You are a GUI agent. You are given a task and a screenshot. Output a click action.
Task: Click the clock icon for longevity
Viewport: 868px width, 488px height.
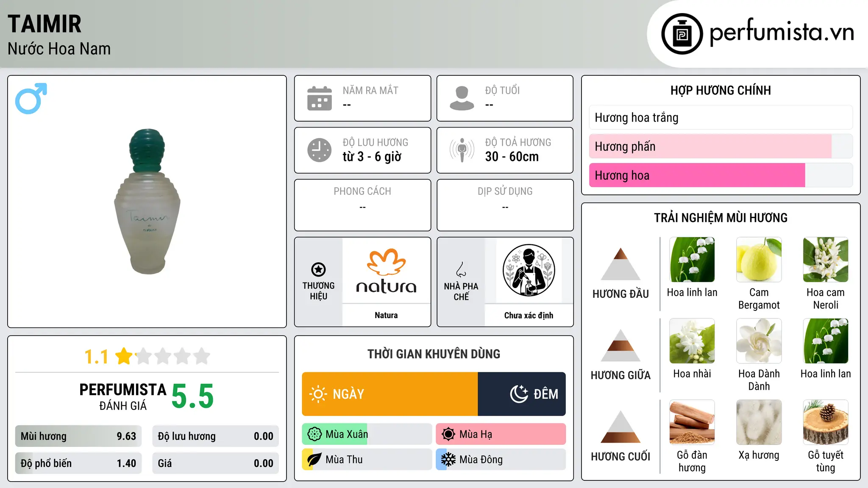pyautogui.click(x=320, y=150)
